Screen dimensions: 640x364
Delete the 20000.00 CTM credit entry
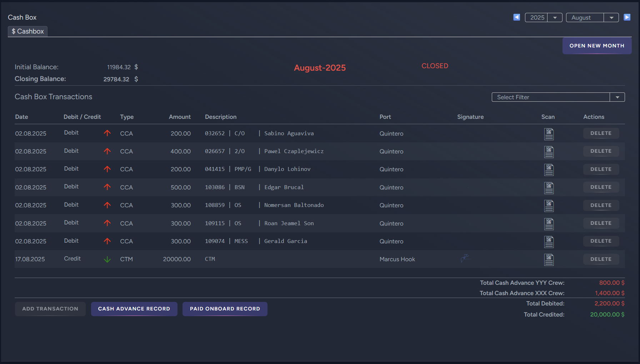tap(601, 259)
